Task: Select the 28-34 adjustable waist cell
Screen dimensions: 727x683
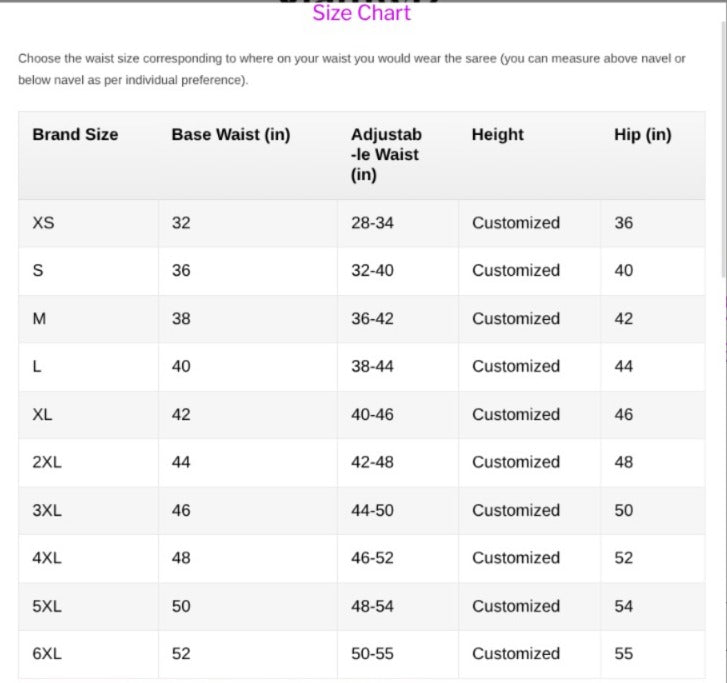Action: (x=398, y=223)
